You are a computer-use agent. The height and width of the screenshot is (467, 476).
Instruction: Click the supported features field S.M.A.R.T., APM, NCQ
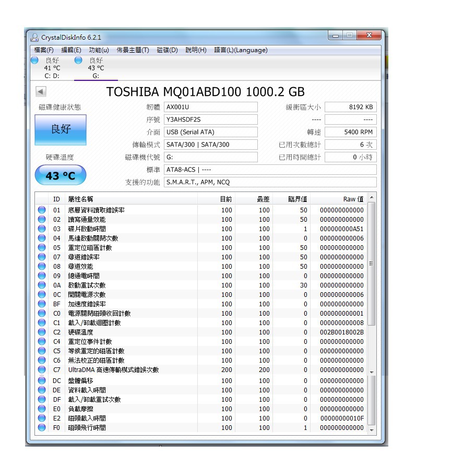(x=270, y=182)
